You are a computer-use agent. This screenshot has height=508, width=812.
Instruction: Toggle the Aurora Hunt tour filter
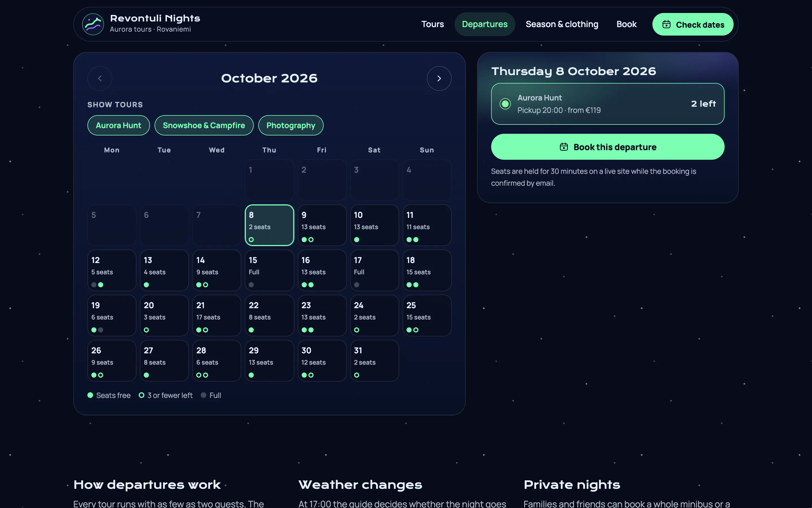click(x=118, y=125)
